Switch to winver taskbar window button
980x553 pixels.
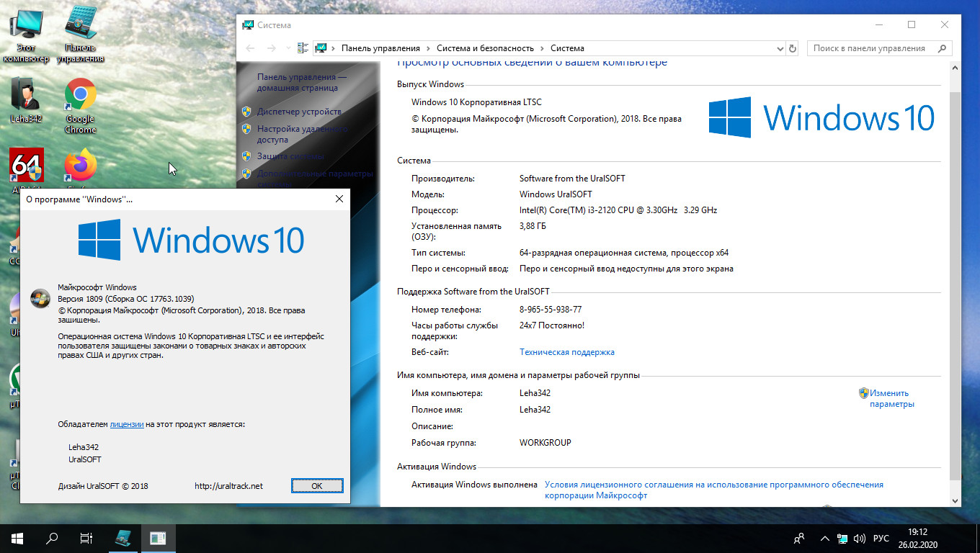coord(159,538)
